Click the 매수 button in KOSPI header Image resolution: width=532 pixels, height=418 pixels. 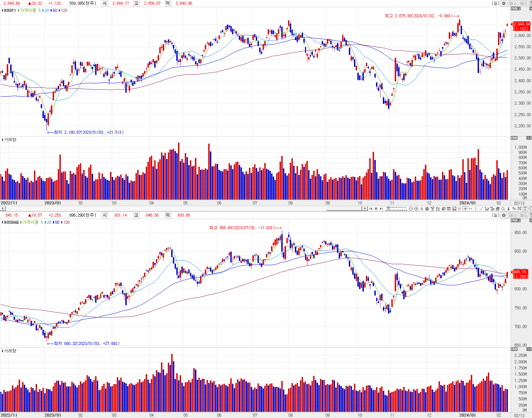[x=513, y=3]
